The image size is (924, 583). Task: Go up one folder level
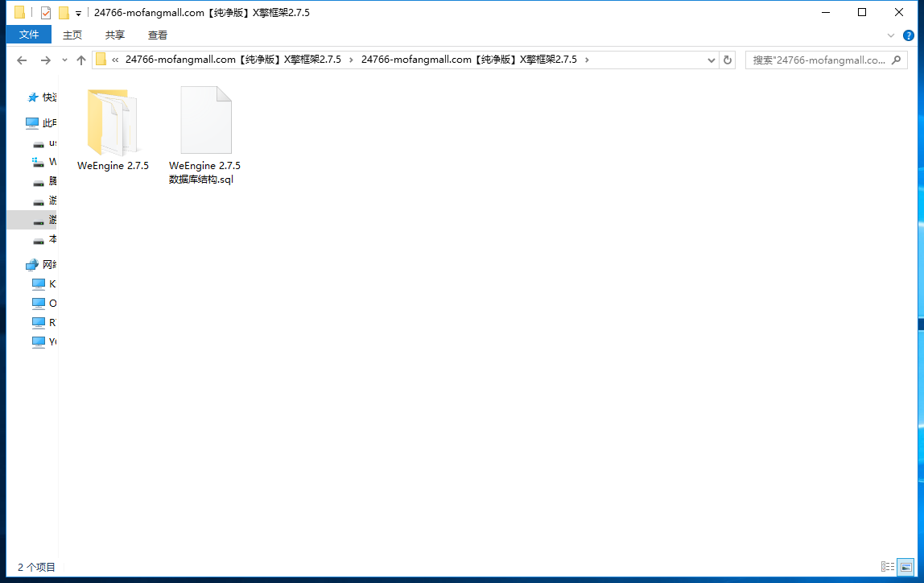click(81, 60)
